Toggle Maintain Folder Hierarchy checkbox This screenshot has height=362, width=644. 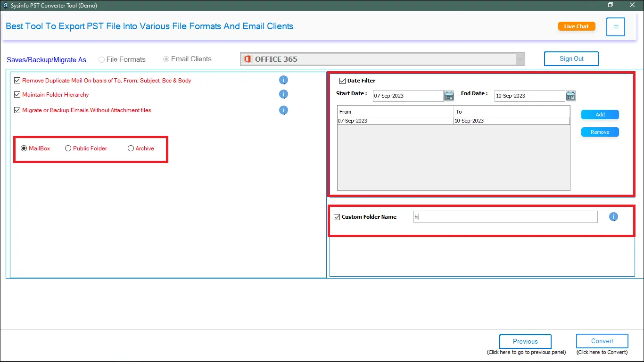pos(17,95)
